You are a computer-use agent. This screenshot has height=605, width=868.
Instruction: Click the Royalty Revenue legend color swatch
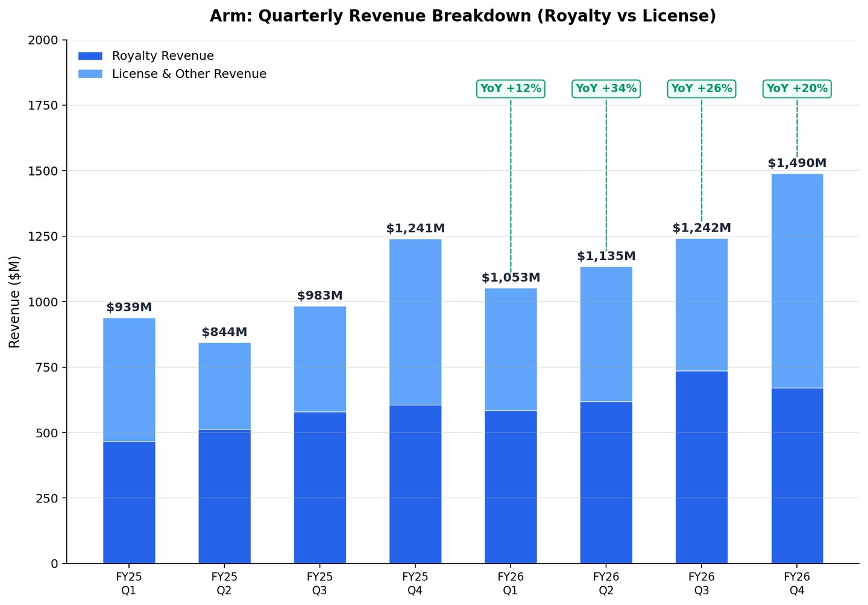[x=90, y=56]
